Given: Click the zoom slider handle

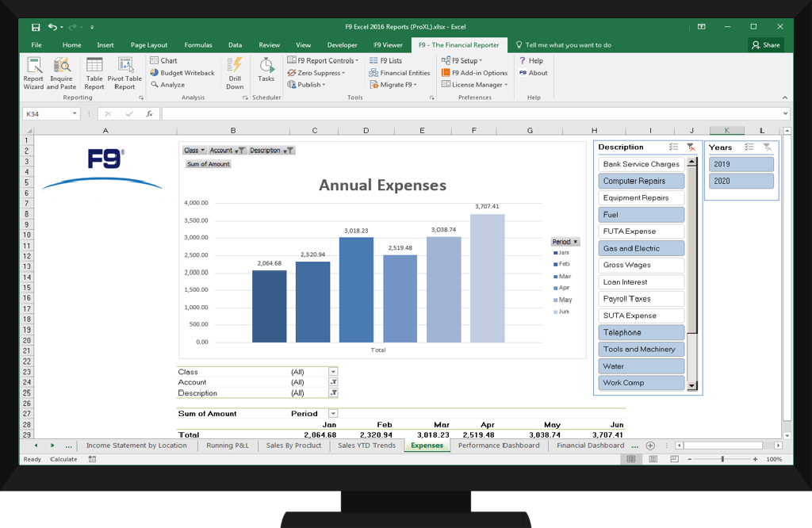Looking at the screenshot, I should [x=722, y=459].
